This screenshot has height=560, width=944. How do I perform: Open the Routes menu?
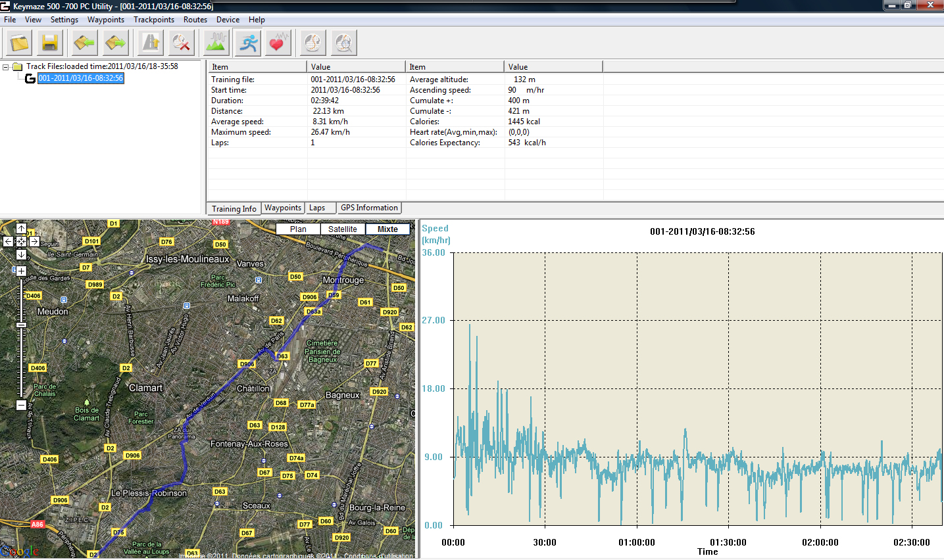click(195, 20)
